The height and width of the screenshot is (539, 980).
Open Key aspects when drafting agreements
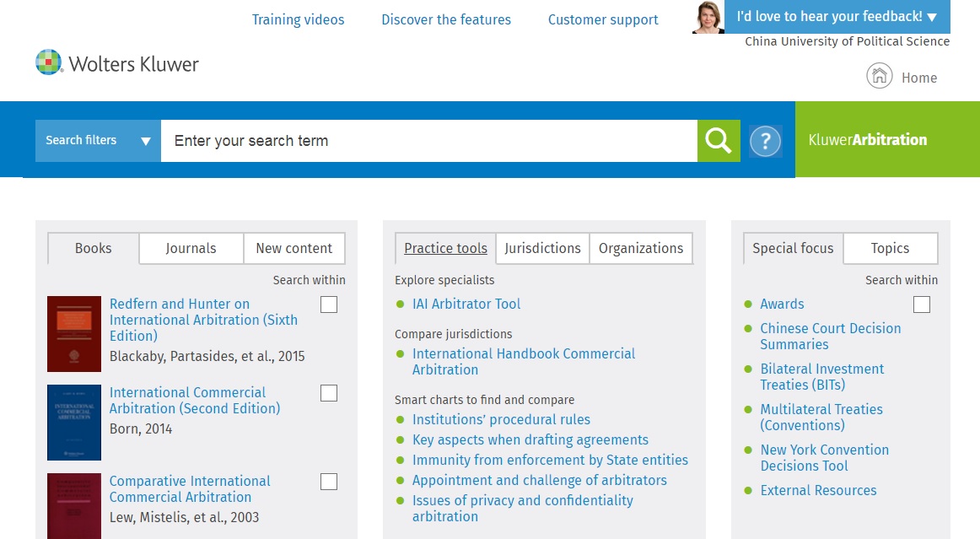pyautogui.click(x=530, y=439)
